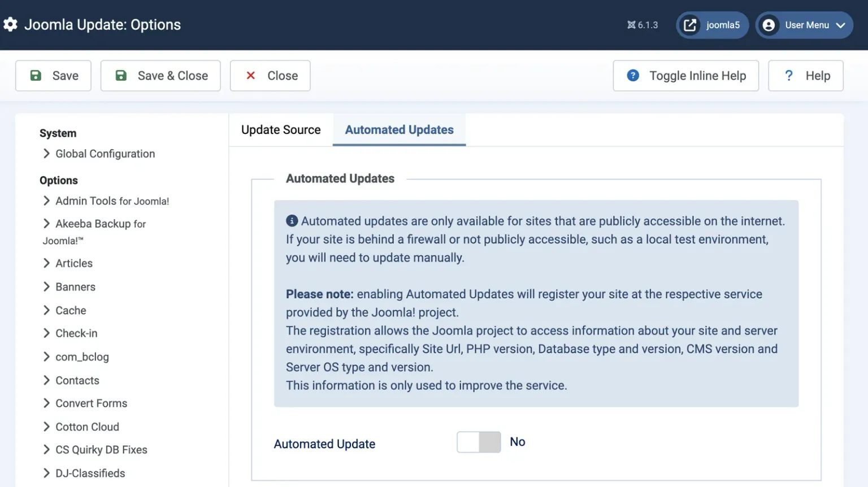Open Admin Tools for Joomla! options
The image size is (868, 487).
coord(112,201)
